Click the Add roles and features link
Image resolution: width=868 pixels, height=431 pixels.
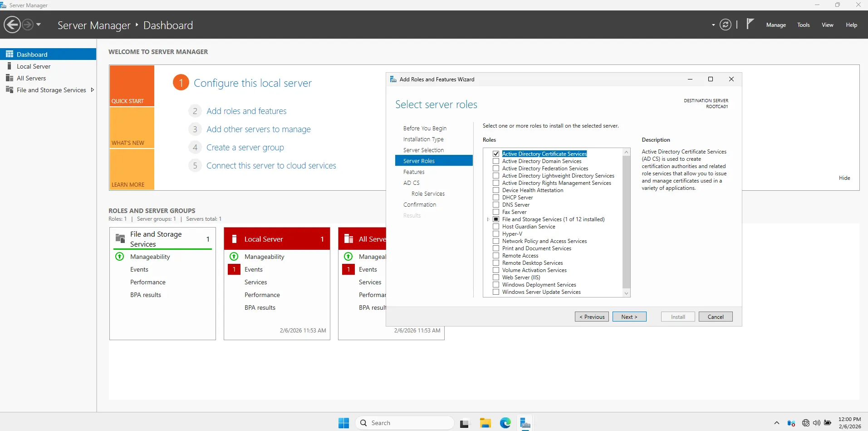(x=246, y=111)
